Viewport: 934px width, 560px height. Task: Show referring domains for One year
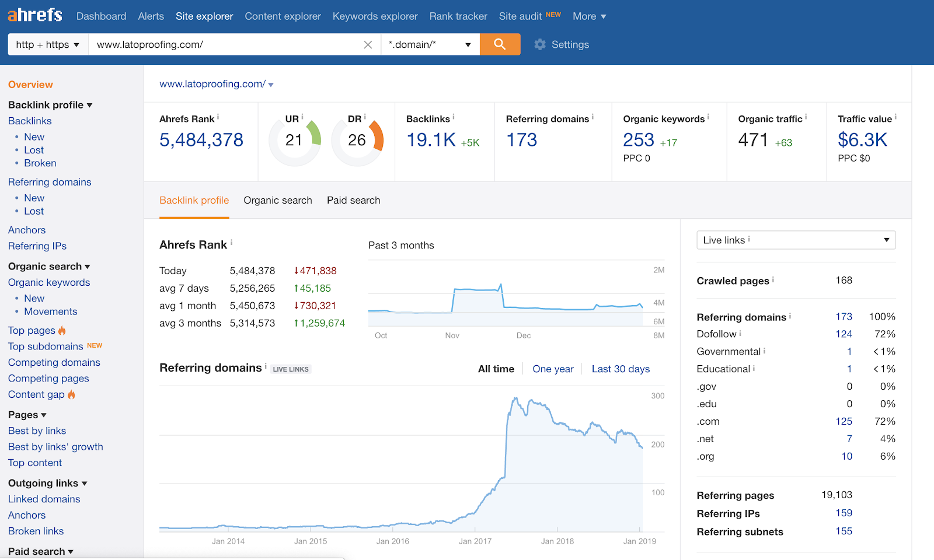[553, 369]
